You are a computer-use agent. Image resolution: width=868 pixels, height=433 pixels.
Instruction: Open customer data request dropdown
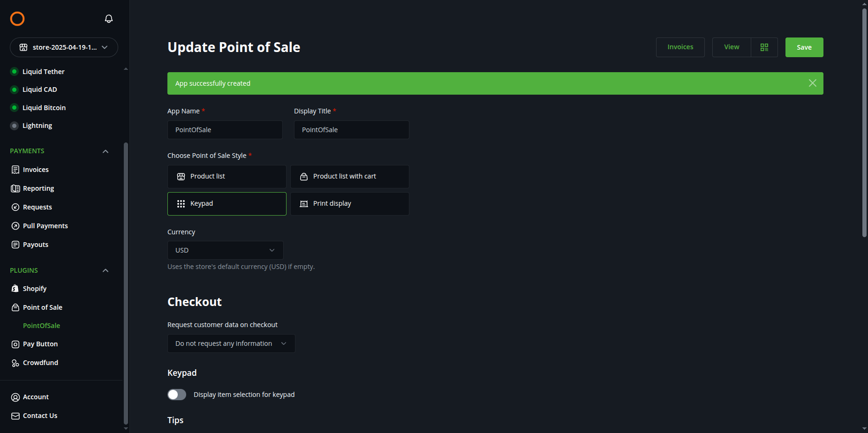(231, 343)
